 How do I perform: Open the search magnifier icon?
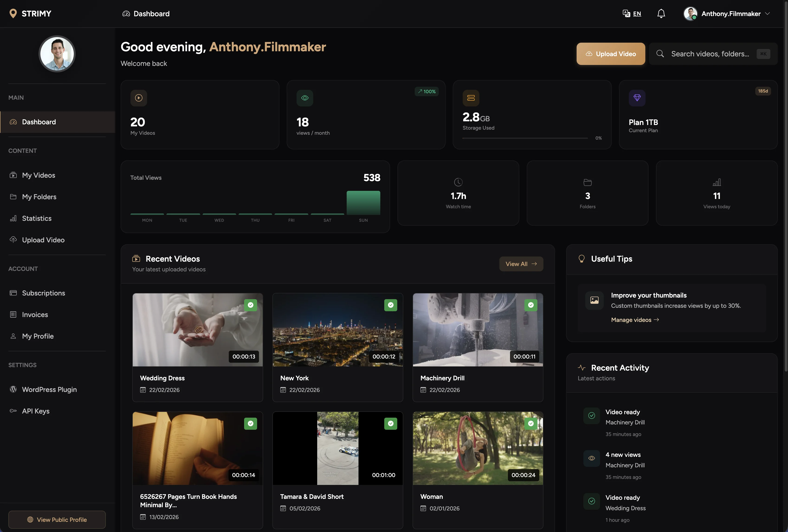click(x=660, y=54)
